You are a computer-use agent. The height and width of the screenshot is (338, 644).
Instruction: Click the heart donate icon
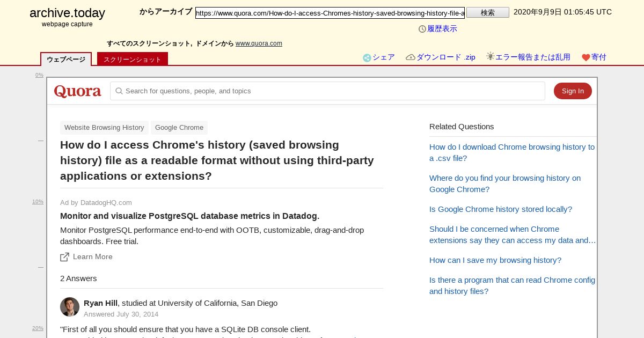586,58
